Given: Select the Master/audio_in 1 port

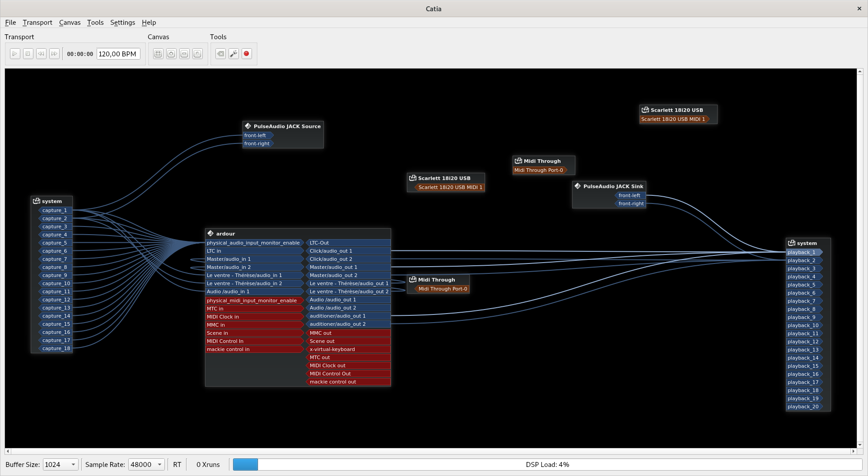Looking at the screenshot, I should click(x=255, y=259).
